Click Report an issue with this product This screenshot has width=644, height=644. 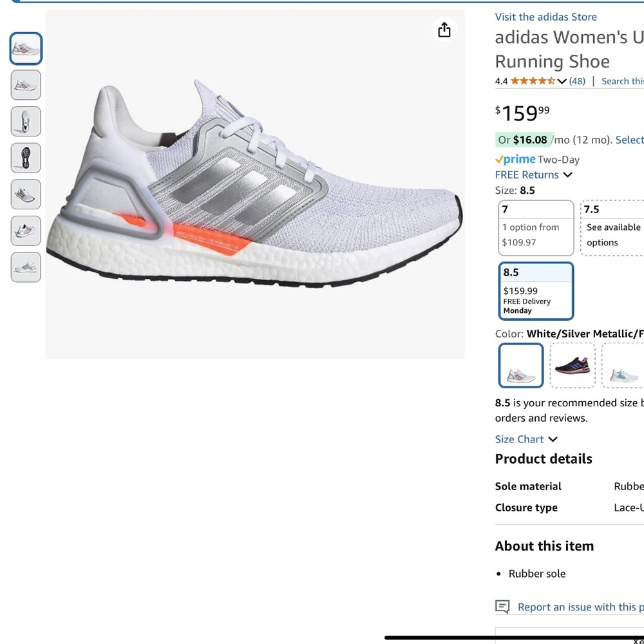580,607
